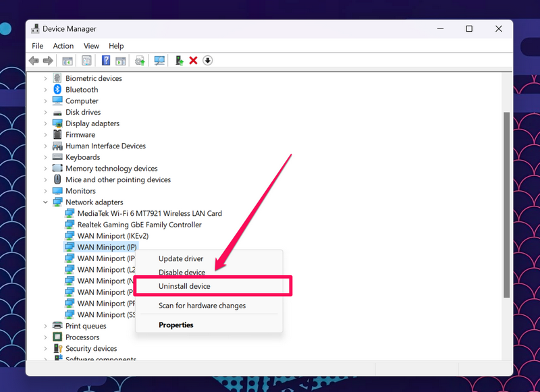The image size is (540, 392).
Task: Expand the Print queues category
Action: tap(46, 326)
